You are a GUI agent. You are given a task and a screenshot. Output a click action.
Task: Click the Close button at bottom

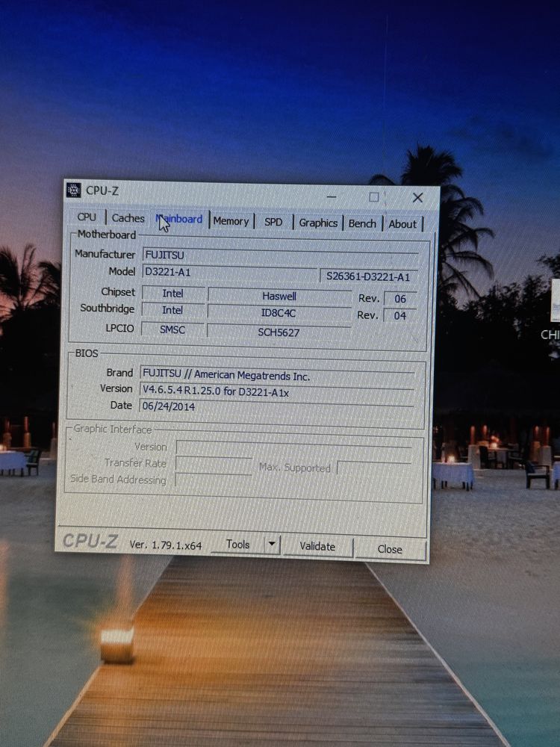pos(390,549)
